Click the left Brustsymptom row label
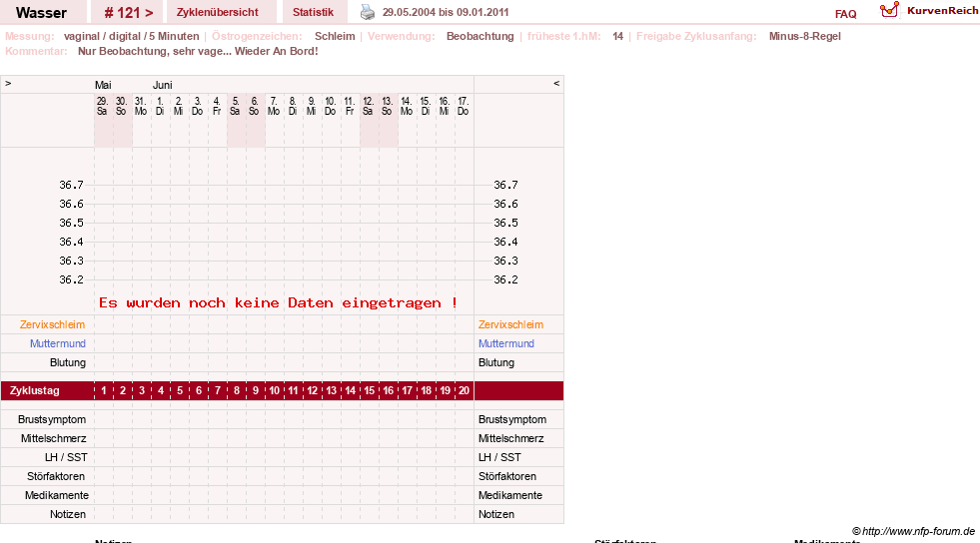 [x=52, y=419]
